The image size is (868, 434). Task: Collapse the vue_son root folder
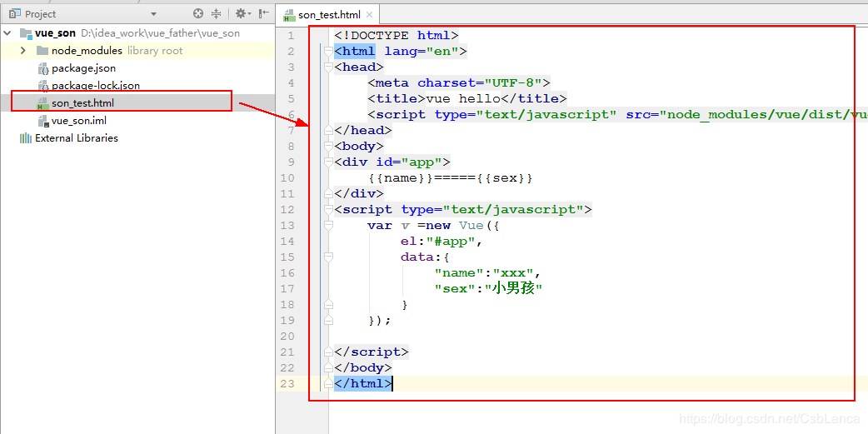[x=7, y=33]
